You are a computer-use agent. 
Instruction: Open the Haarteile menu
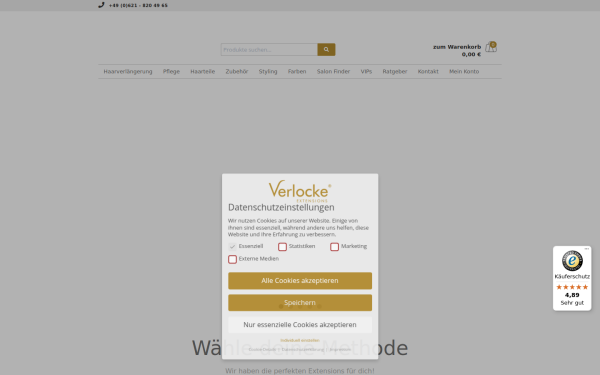pos(202,72)
